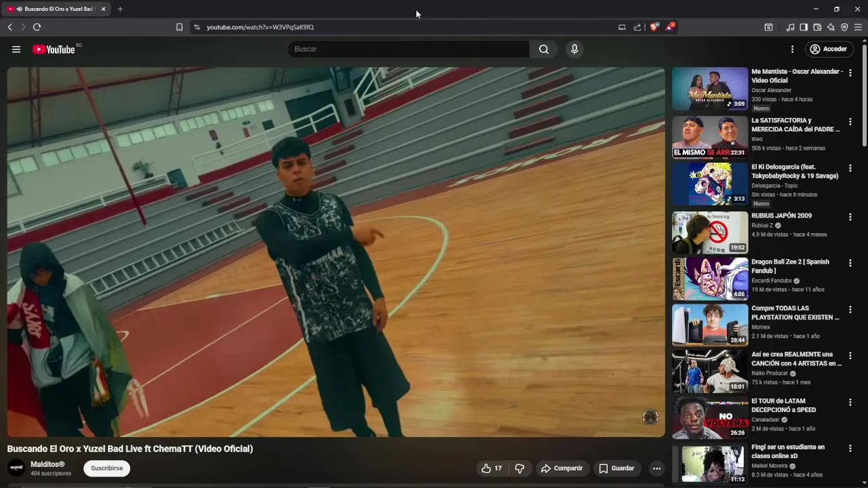This screenshot has width=868, height=488.
Task: Open options for El TOUR de LATAM
Action: coord(850,402)
